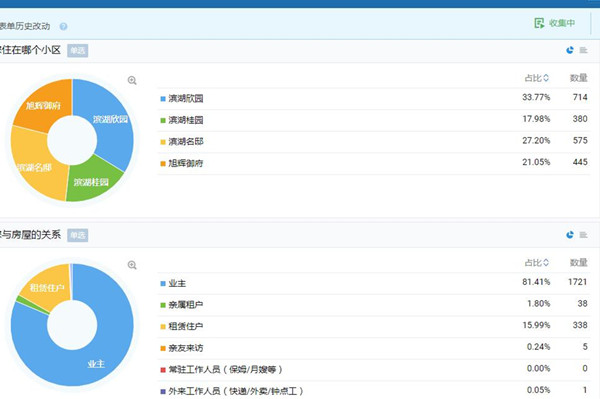Toggle the 滨湖桂园 green legend marker
The width and height of the screenshot is (600, 399).
pyautogui.click(x=163, y=121)
